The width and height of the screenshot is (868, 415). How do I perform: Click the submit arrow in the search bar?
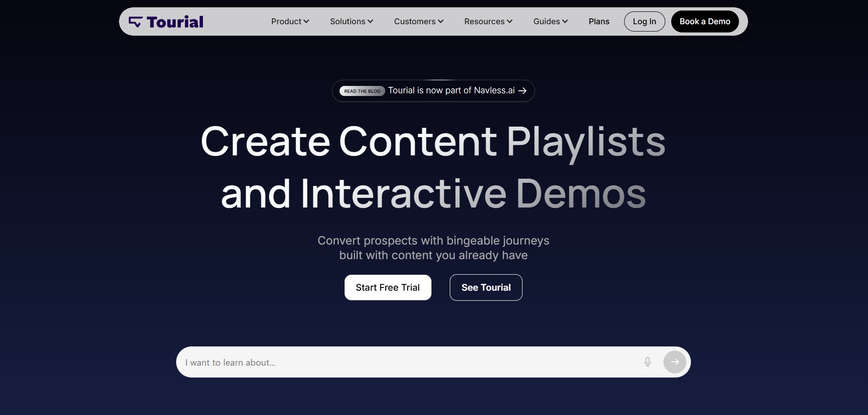tap(674, 362)
